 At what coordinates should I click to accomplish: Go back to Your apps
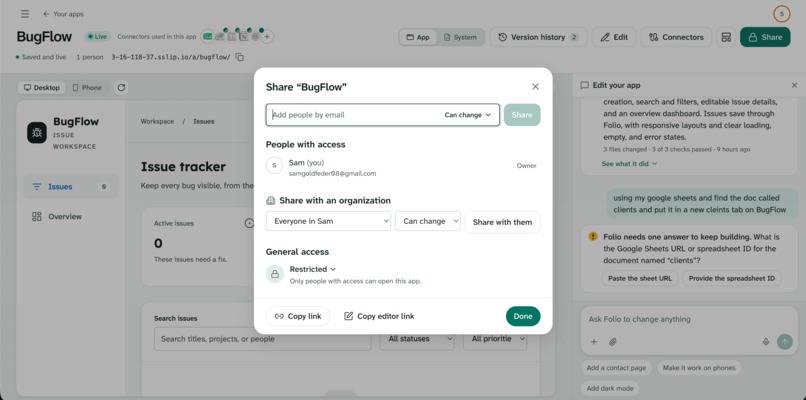pos(63,14)
